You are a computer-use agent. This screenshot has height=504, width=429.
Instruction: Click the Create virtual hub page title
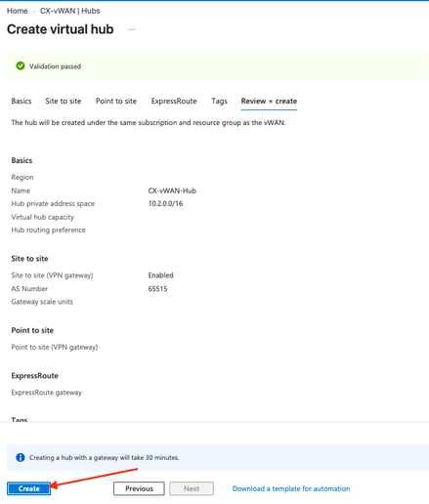pyautogui.click(x=61, y=29)
